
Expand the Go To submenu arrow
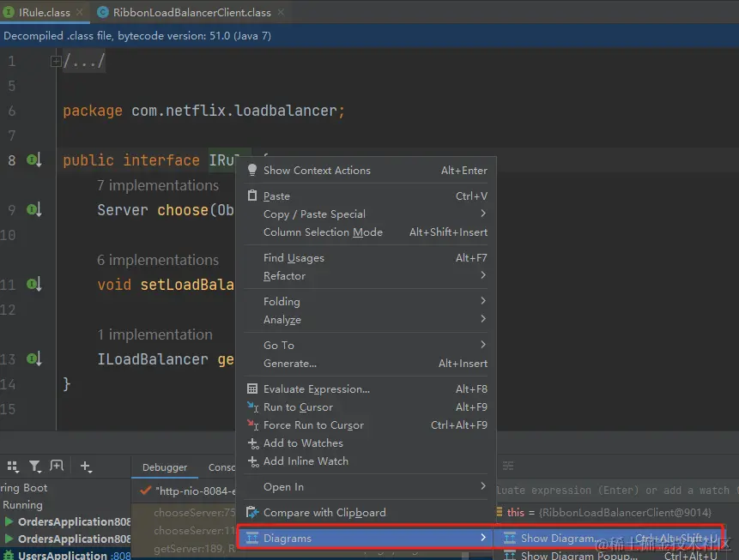click(483, 344)
